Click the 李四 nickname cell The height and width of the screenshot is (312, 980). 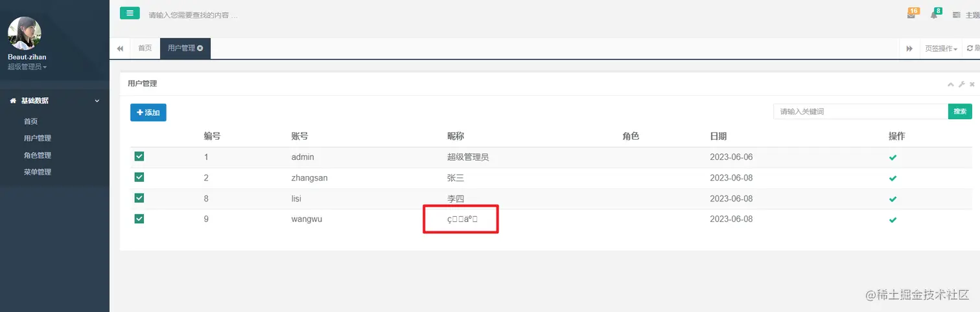point(456,199)
